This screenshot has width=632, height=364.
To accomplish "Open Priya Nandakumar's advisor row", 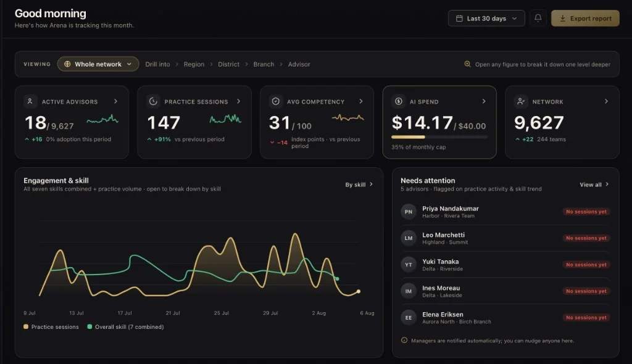I will [x=505, y=212].
